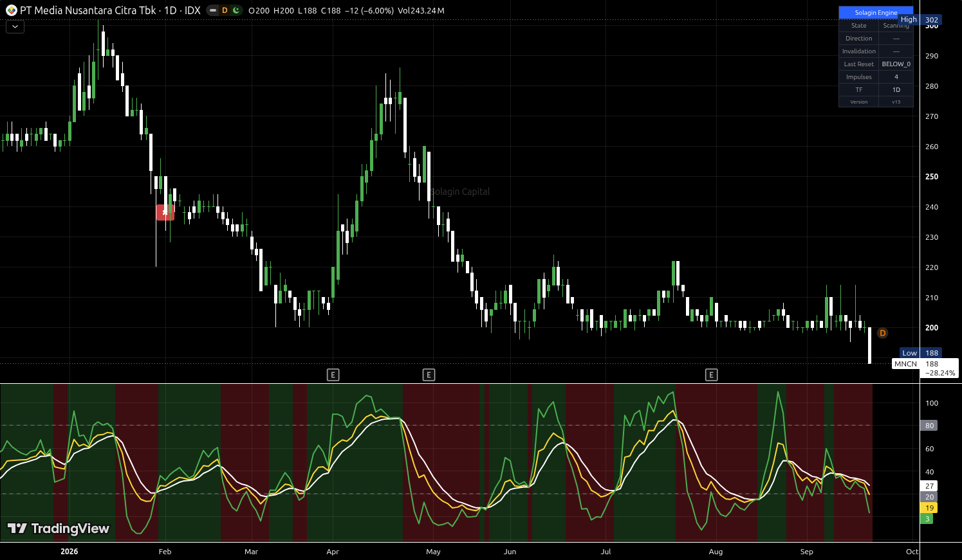Click the Oct label on time axis
This screenshot has height=560, width=962.
pyautogui.click(x=912, y=552)
